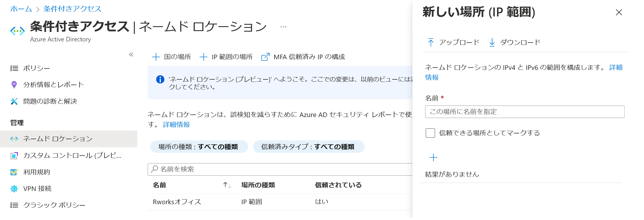The image size is (644, 220).
Task: Select ネームド ロケーション in the sidebar
Action: coord(68,139)
